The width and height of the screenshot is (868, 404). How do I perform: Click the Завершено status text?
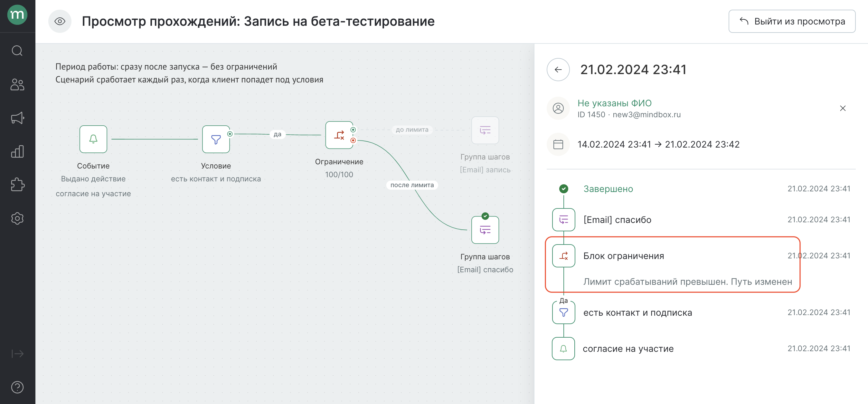pyautogui.click(x=608, y=189)
